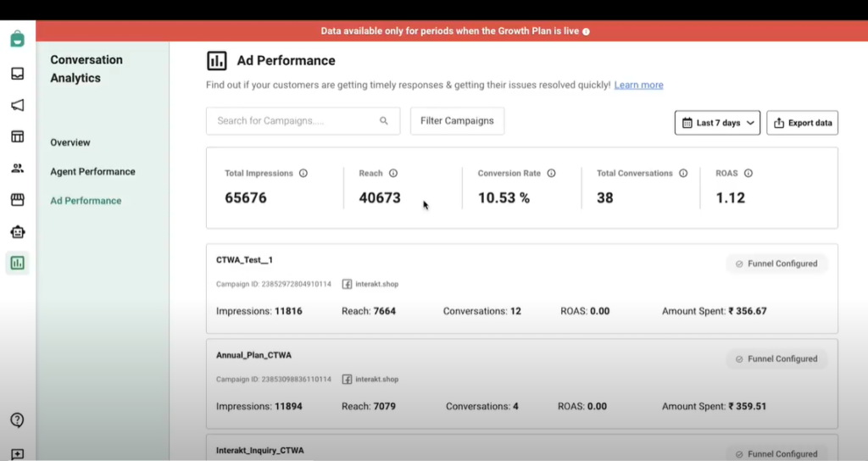Image resolution: width=868 pixels, height=461 pixels.
Task: Go to Agent Performance section
Action: pyautogui.click(x=92, y=171)
